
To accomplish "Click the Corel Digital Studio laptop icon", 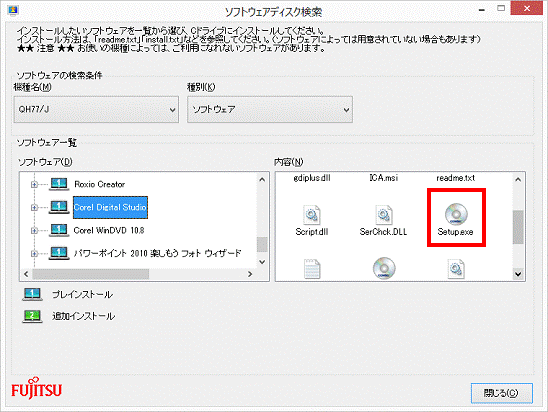I will pos(59,207).
